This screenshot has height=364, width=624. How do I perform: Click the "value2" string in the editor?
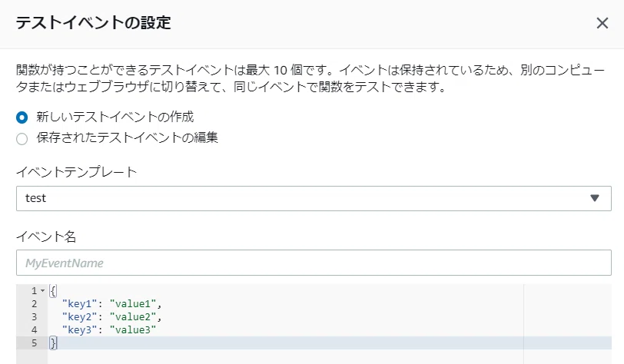pos(133,316)
